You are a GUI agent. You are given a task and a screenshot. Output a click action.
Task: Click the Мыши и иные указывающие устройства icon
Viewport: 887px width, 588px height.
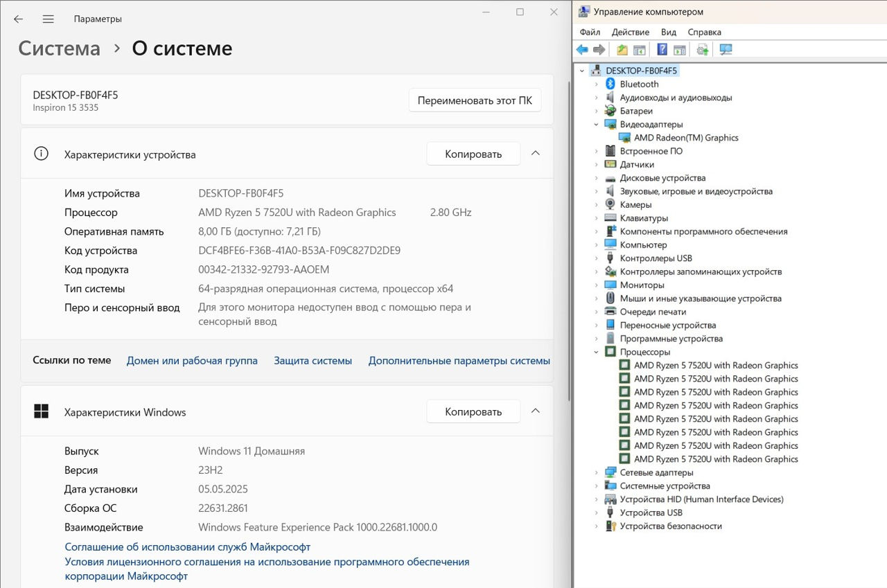click(x=611, y=299)
